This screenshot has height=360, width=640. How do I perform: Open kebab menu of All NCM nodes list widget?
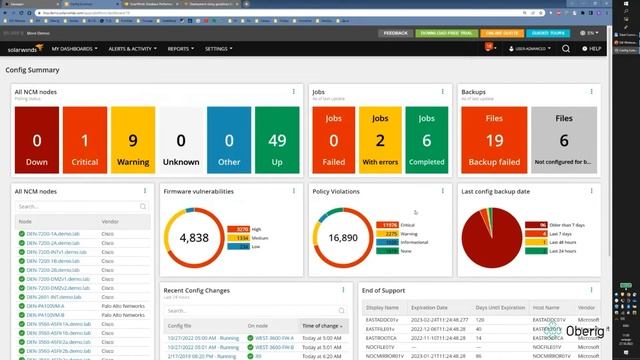point(145,191)
